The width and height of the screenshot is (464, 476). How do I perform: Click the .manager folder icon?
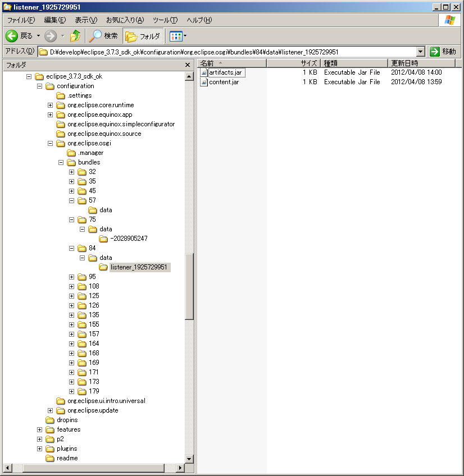tap(71, 153)
